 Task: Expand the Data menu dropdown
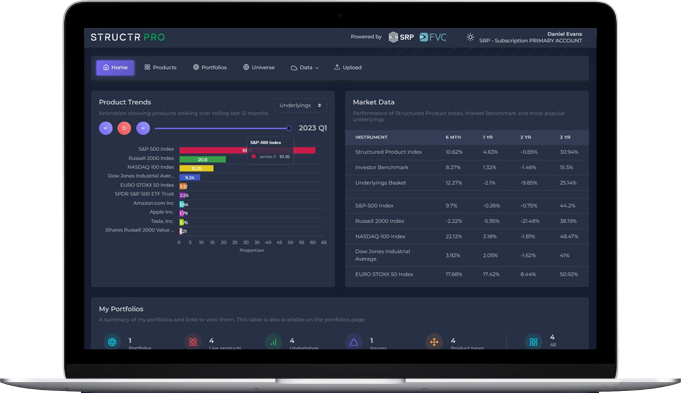tap(305, 68)
